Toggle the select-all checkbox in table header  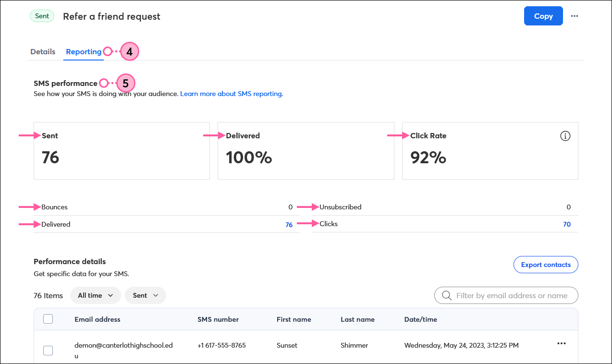point(48,319)
